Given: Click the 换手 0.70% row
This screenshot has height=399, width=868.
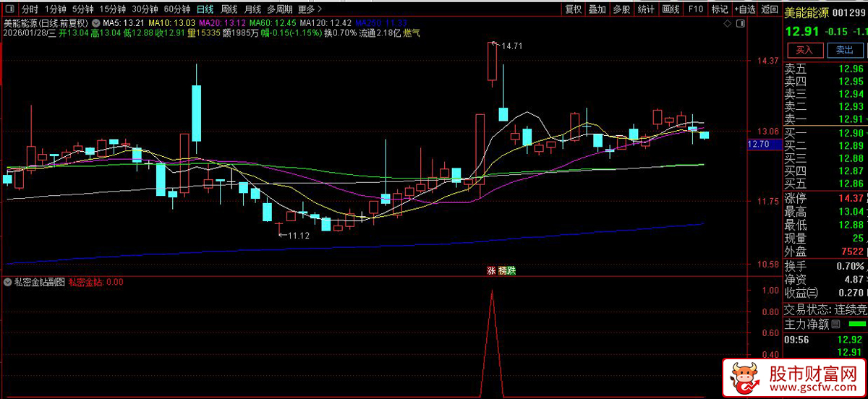Looking at the screenshot, I should pos(825,266).
